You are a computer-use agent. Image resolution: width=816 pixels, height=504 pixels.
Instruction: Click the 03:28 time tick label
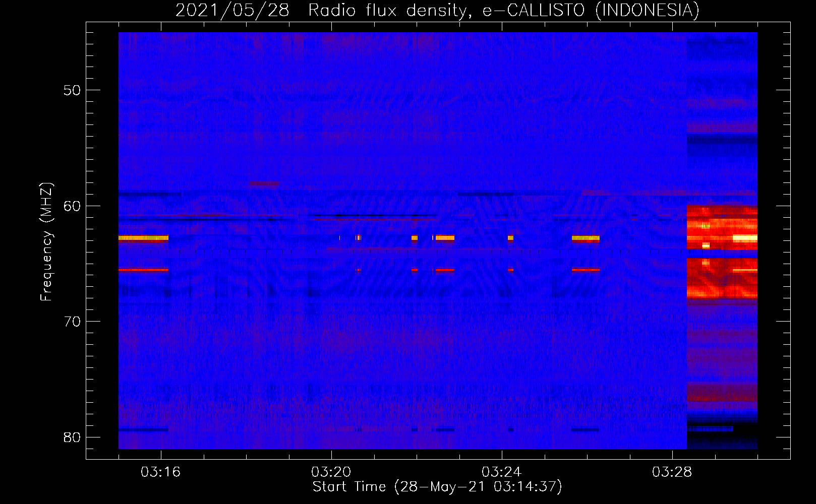(672, 472)
